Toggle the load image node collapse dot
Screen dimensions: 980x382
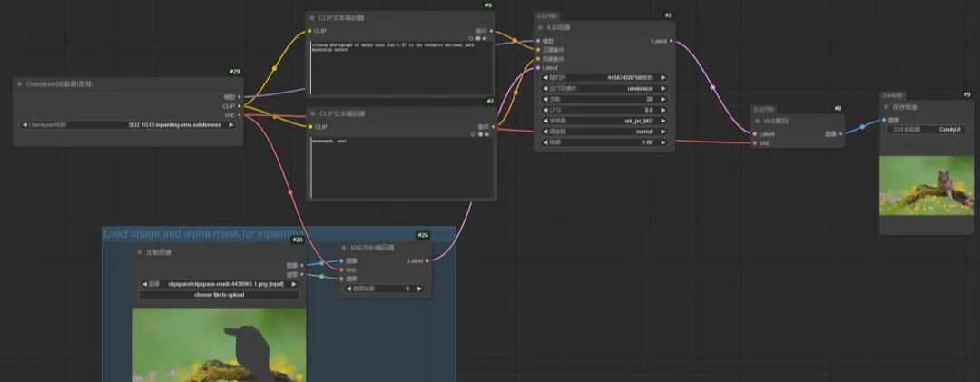click(x=140, y=252)
